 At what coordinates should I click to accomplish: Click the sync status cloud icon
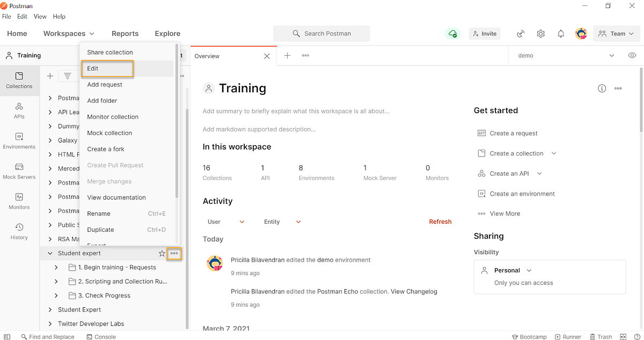click(x=453, y=33)
